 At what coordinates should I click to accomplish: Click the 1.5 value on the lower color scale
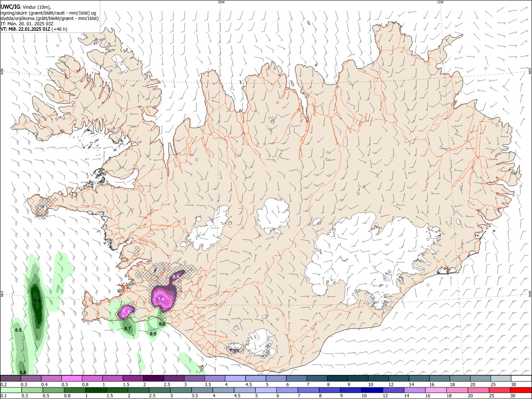click(x=110, y=396)
